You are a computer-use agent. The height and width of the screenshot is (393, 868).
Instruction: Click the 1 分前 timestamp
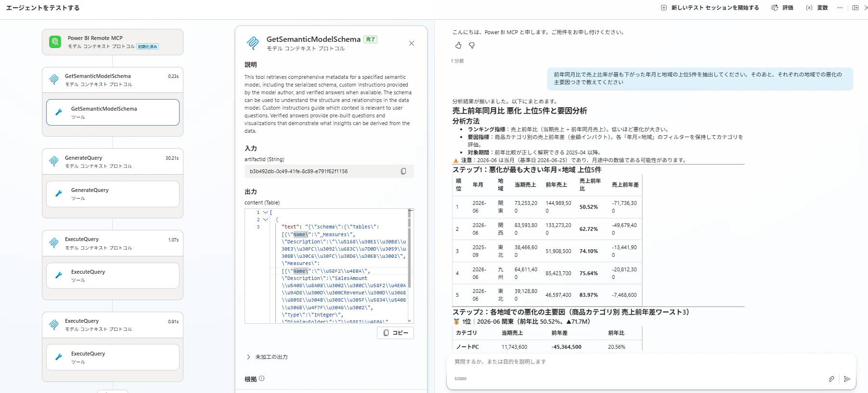(457, 61)
